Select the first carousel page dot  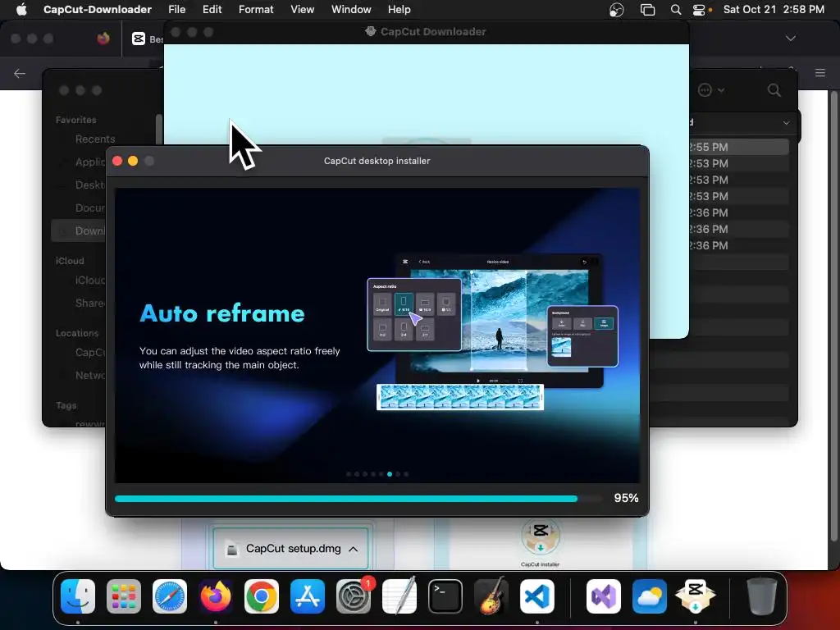[349, 474]
